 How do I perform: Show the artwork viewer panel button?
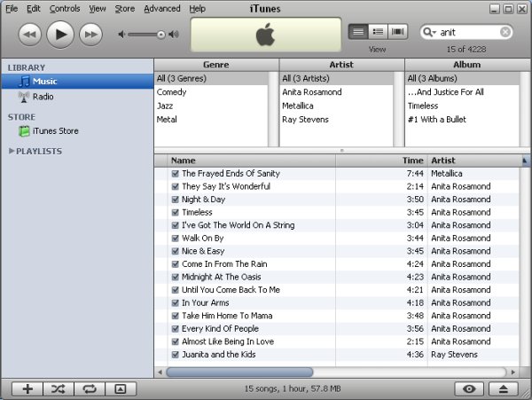(121, 388)
